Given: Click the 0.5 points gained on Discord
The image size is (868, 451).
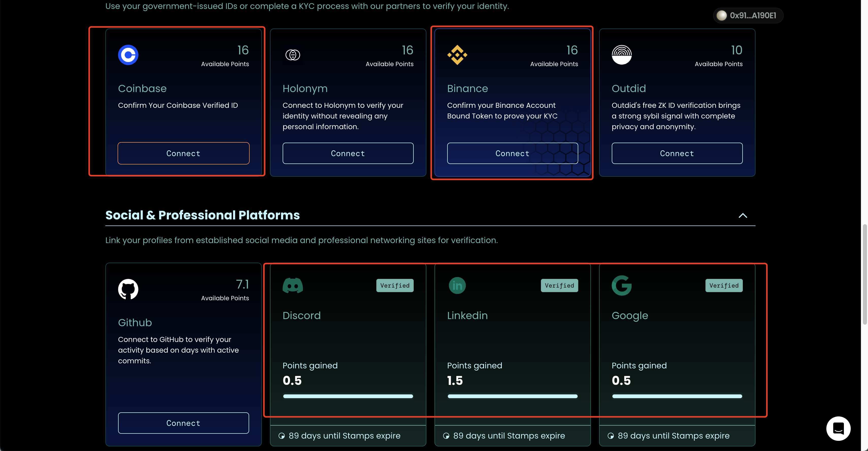Looking at the screenshot, I should tap(292, 381).
